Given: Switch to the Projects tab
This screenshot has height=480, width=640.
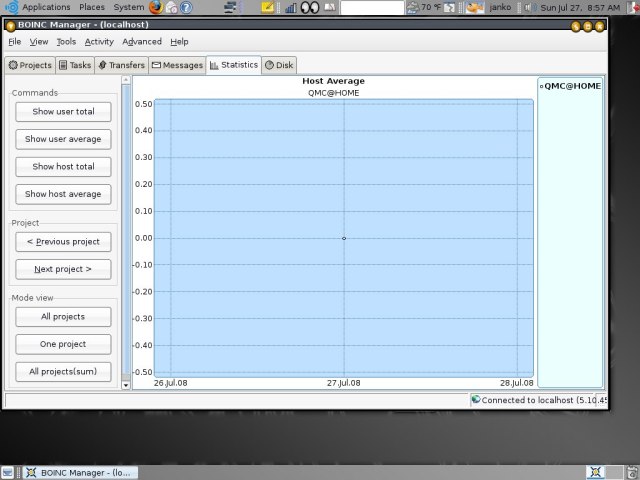Looking at the screenshot, I should click(30, 65).
